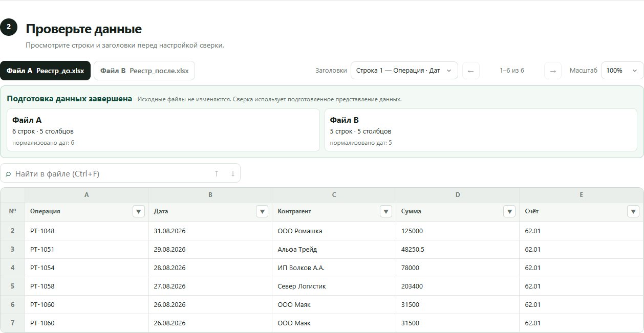Select column D header
644x333 pixels.
[458, 195]
